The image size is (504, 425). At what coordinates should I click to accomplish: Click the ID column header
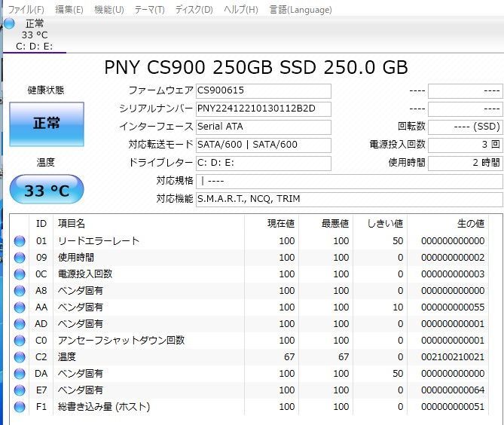41,224
